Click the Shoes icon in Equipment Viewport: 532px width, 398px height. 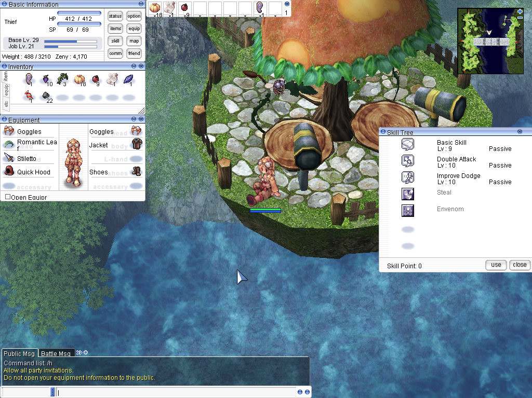[137, 171]
